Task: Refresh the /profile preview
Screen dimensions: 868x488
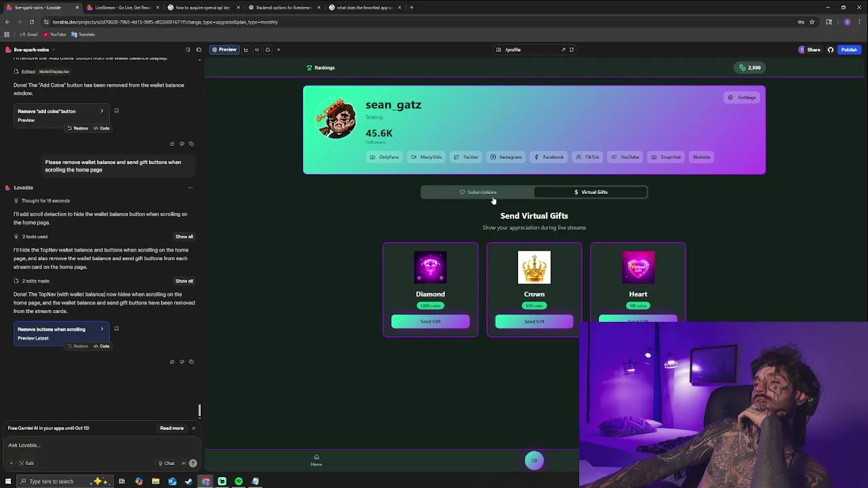Action: (572, 49)
